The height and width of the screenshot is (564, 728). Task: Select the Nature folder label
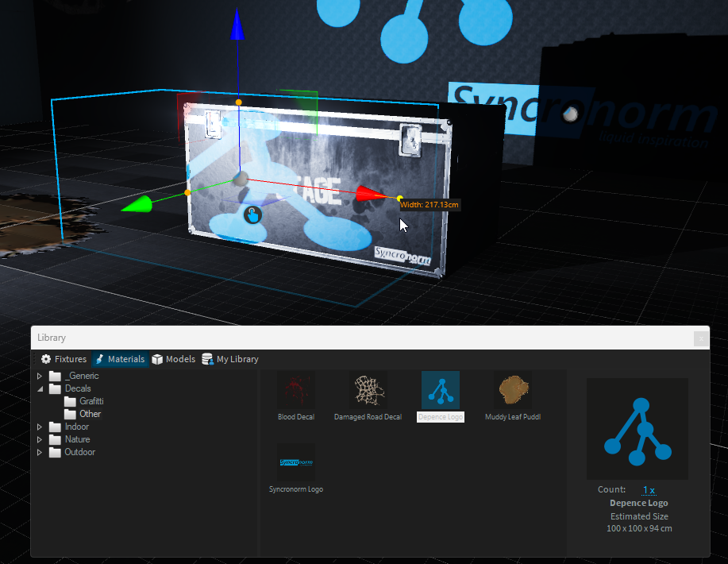[x=77, y=439]
